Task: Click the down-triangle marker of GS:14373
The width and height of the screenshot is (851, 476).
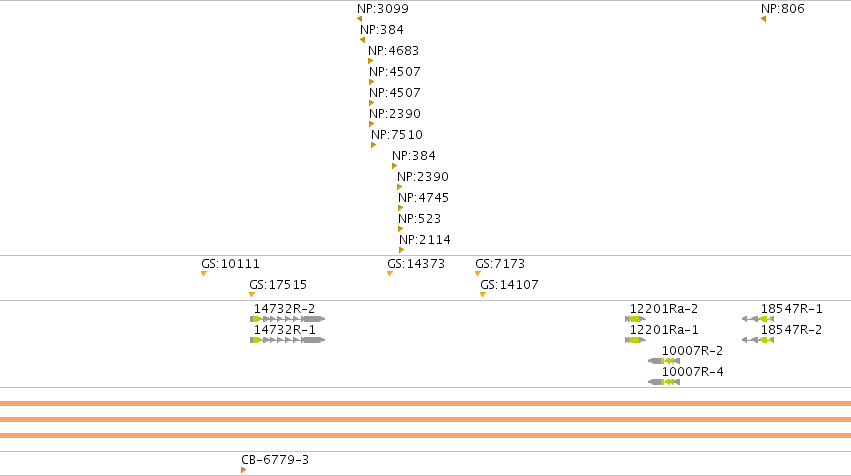Action: click(390, 274)
